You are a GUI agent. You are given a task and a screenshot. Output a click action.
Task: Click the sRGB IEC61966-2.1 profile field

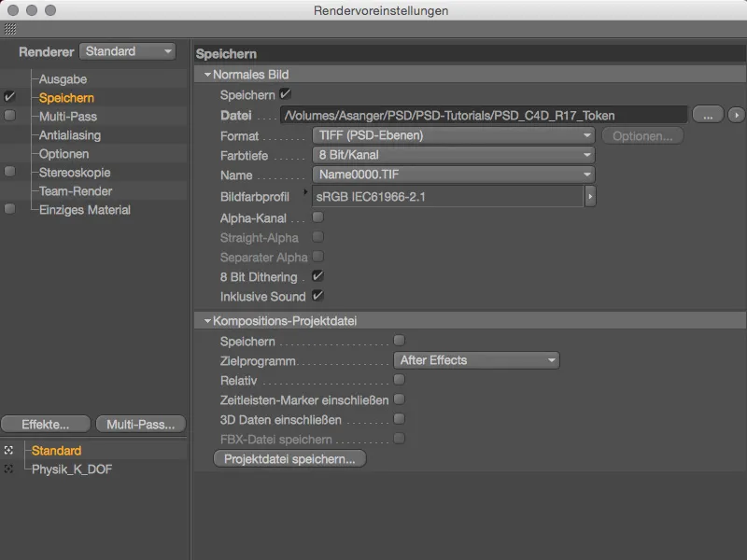point(448,196)
